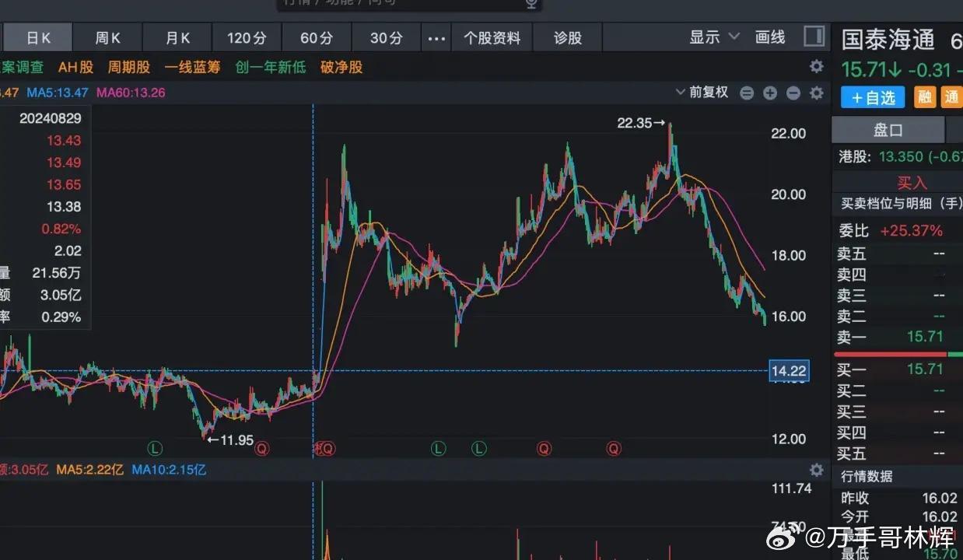Click the 11.95 low price annotation

point(230,440)
